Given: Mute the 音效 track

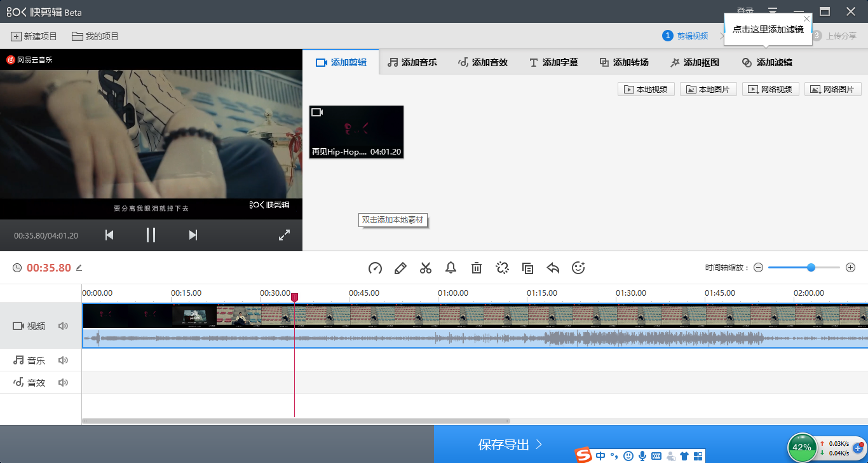Looking at the screenshot, I should click(x=63, y=382).
